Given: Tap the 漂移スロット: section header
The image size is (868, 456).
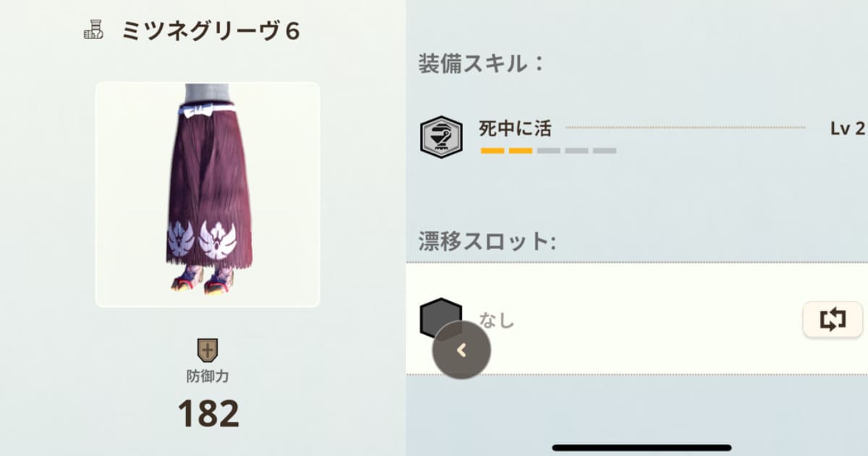Looking at the screenshot, I should coord(487,240).
